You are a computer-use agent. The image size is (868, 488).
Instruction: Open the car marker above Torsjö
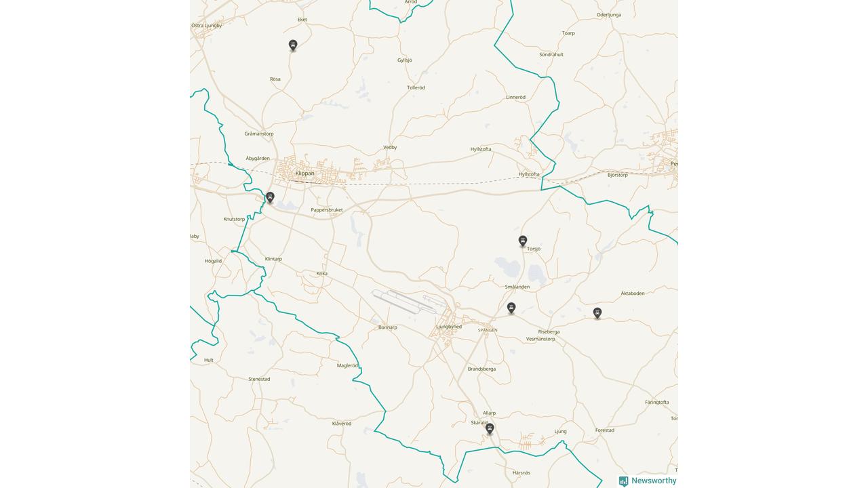[x=523, y=241]
